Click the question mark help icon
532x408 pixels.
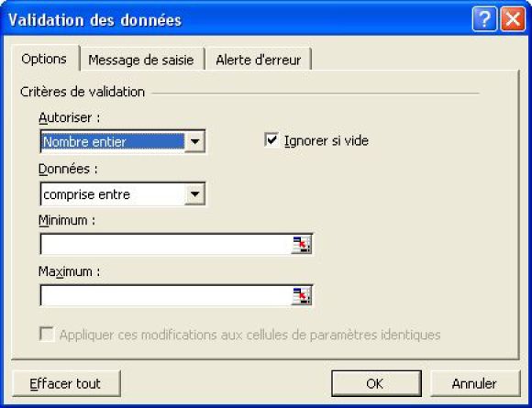(x=484, y=19)
